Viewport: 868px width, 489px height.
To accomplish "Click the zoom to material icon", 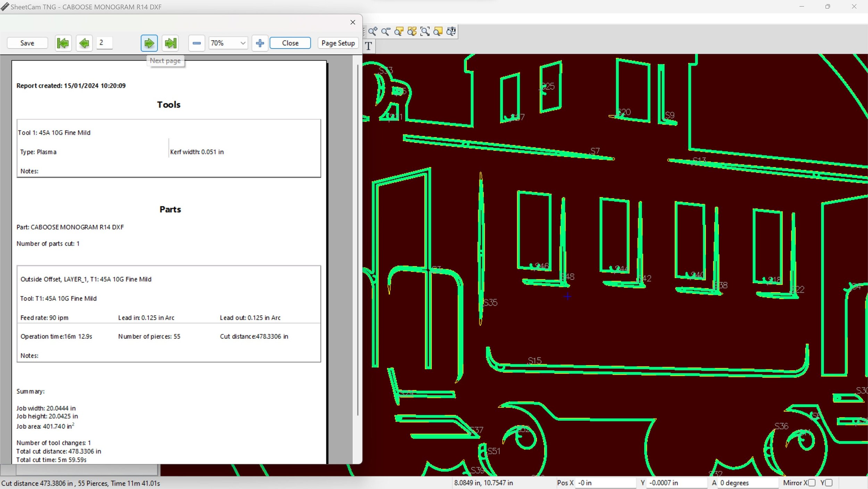I will (x=438, y=32).
